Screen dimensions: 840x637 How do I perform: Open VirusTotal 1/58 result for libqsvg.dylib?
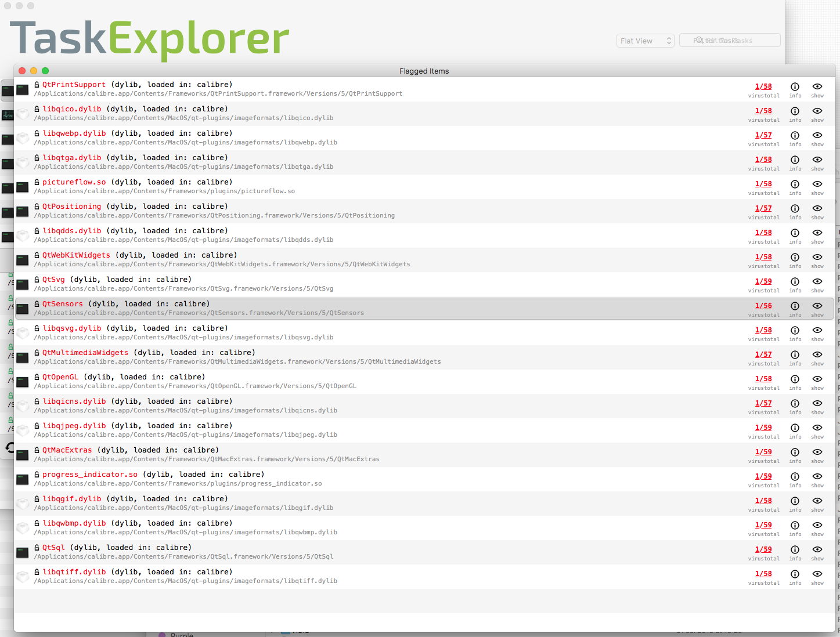pyautogui.click(x=763, y=330)
